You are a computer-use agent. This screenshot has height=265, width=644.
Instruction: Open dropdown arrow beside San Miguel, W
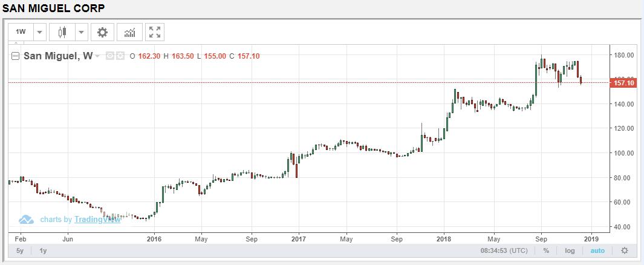tap(97, 56)
